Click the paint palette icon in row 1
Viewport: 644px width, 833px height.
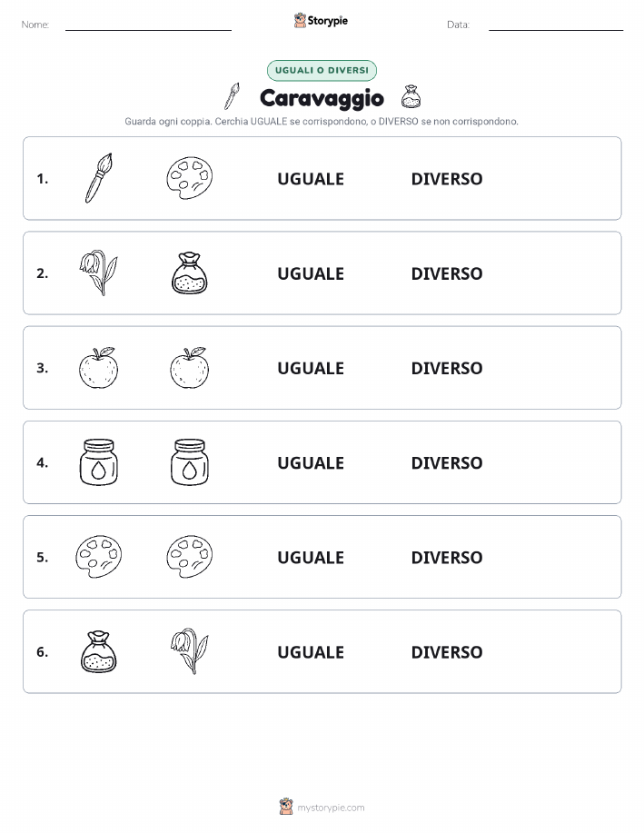tap(189, 178)
